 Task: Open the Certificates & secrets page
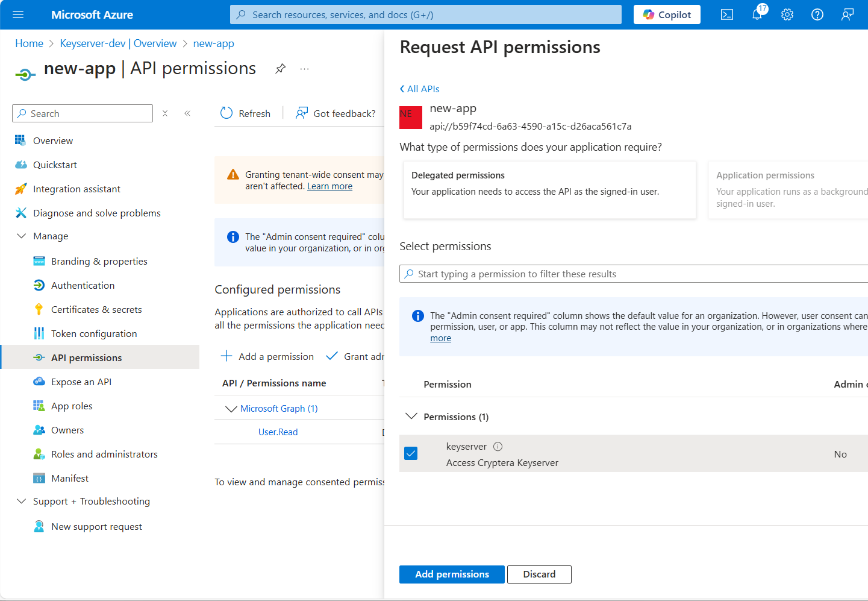pos(95,309)
